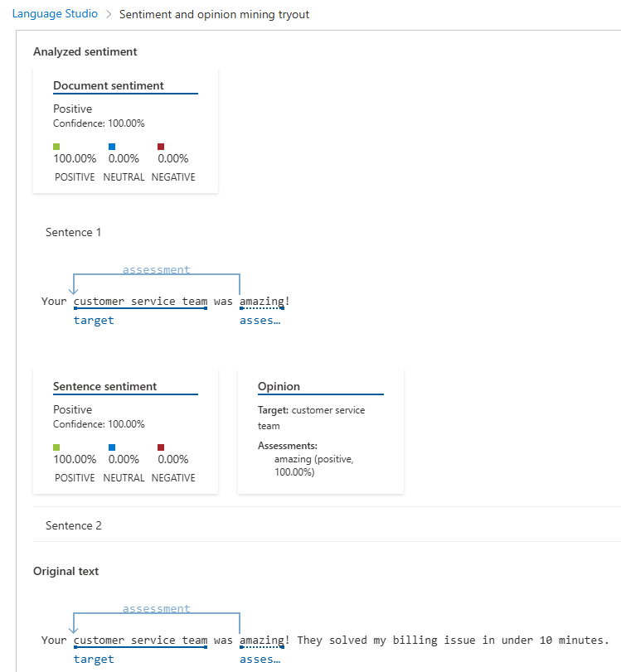The image size is (621, 672).
Task: Click the 'assessment' annotation label in Sentence 1
Action: [156, 269]
